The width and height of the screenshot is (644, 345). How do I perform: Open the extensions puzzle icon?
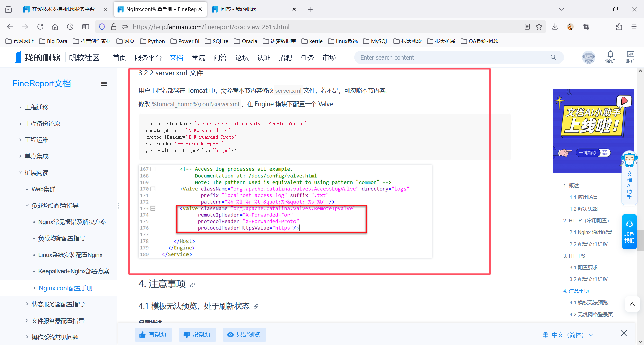pos(619,27)
